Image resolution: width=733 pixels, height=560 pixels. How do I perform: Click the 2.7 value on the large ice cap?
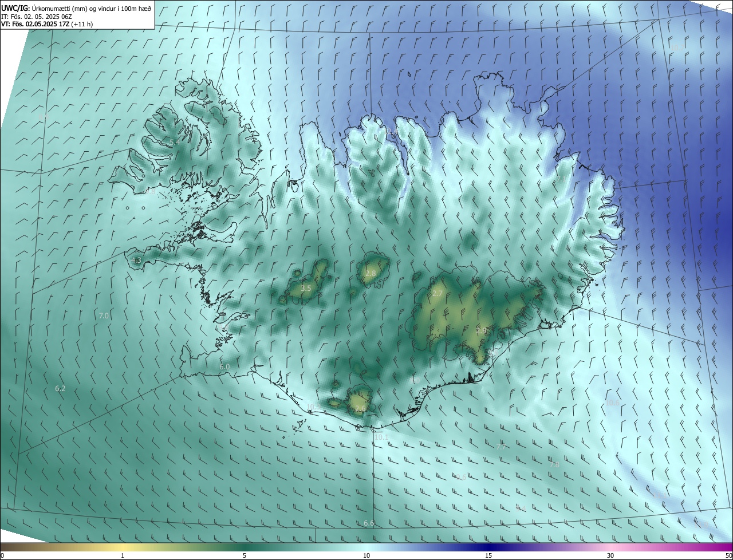[438, 293]
